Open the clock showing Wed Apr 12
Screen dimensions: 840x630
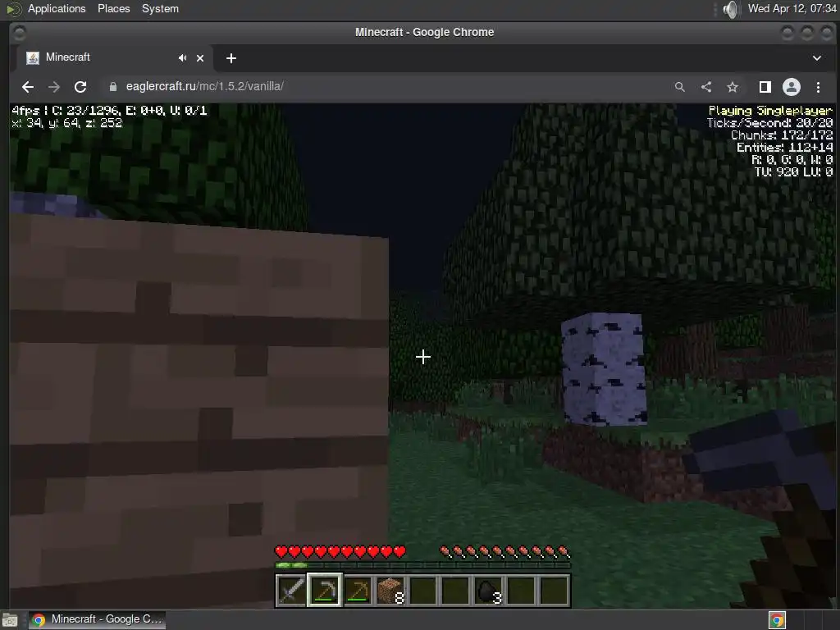tap(792, 8)
